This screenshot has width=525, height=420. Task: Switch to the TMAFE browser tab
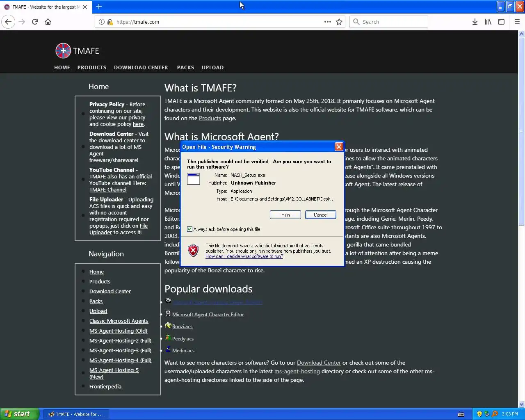click(45, 7)
